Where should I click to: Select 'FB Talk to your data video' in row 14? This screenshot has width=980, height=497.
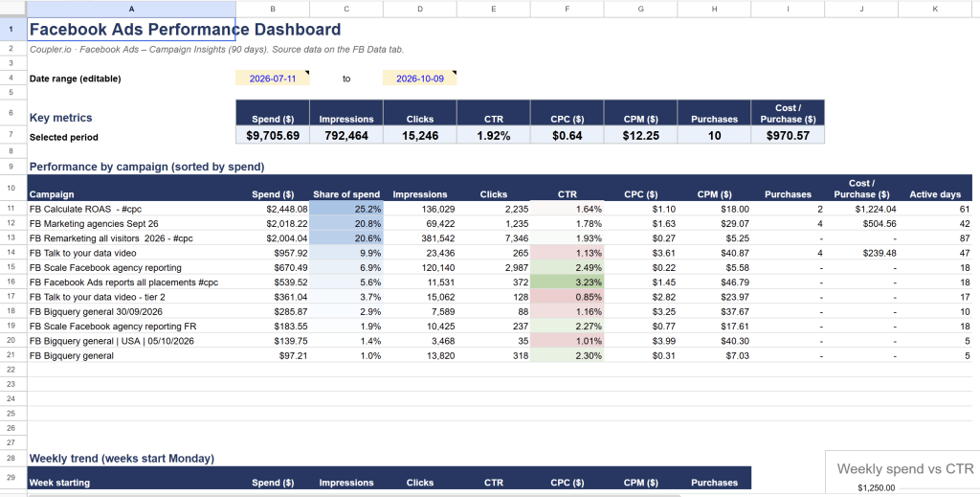[131, 253]
